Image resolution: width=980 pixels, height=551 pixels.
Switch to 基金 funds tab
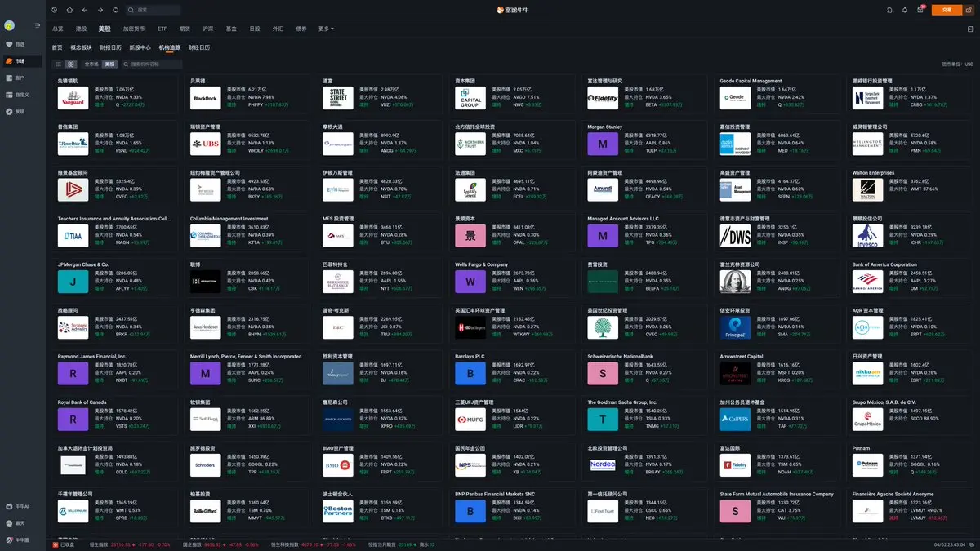231,29
